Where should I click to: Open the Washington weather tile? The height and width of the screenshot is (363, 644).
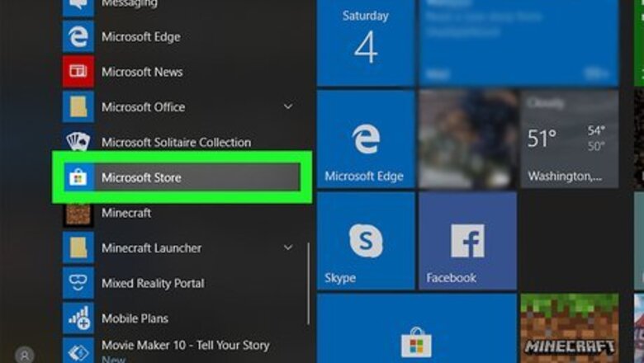click(x=570, y=139)
